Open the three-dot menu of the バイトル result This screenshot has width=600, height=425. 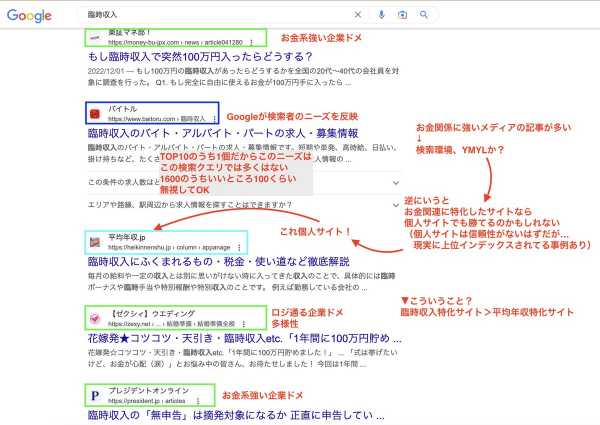[214, 119]
